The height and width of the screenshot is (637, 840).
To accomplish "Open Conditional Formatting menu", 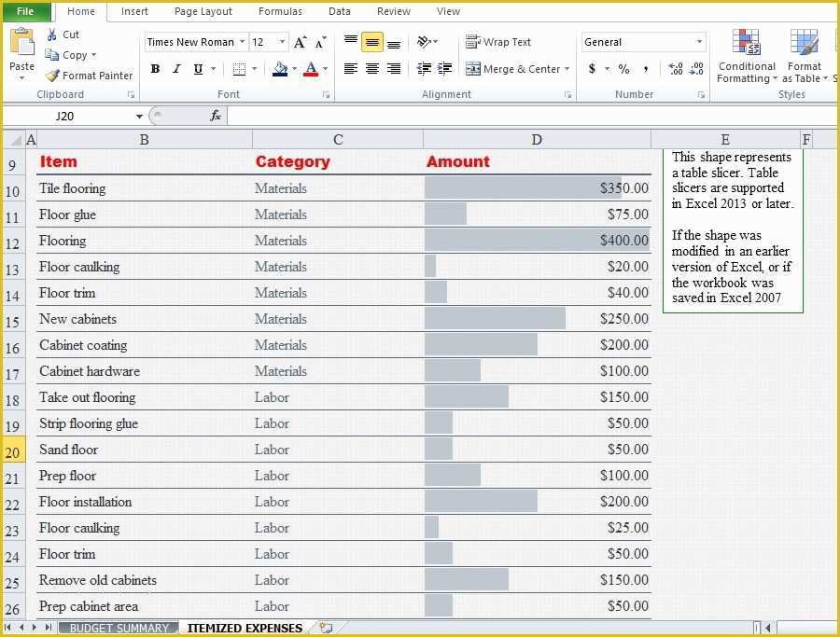I will 747,57.
